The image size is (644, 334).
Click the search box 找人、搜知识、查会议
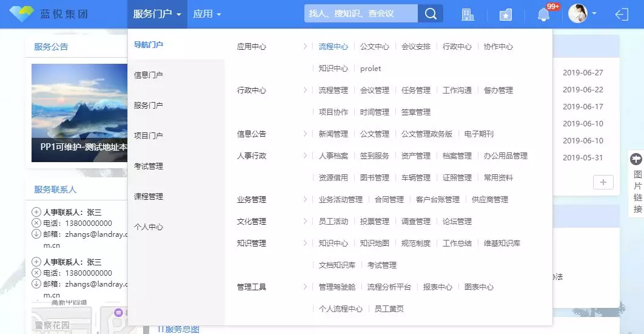point(361,13)
